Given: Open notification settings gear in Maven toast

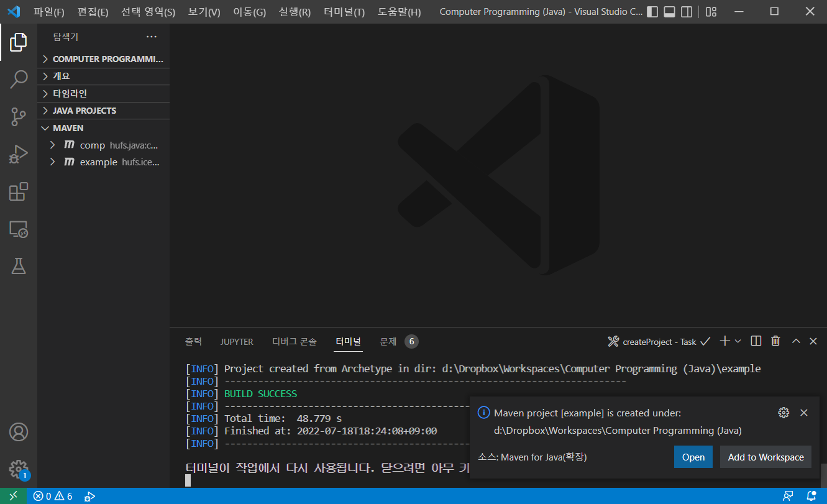Looking at the screenshot, I should pos(784,413).
